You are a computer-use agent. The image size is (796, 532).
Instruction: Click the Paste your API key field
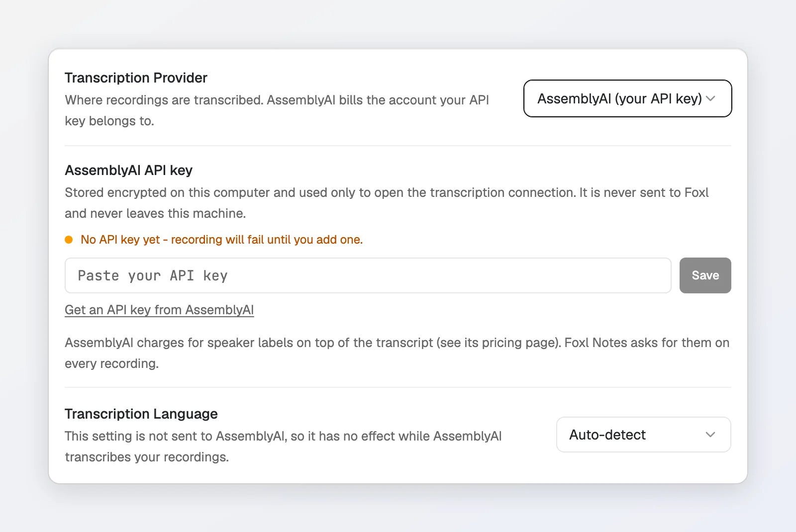368,275
